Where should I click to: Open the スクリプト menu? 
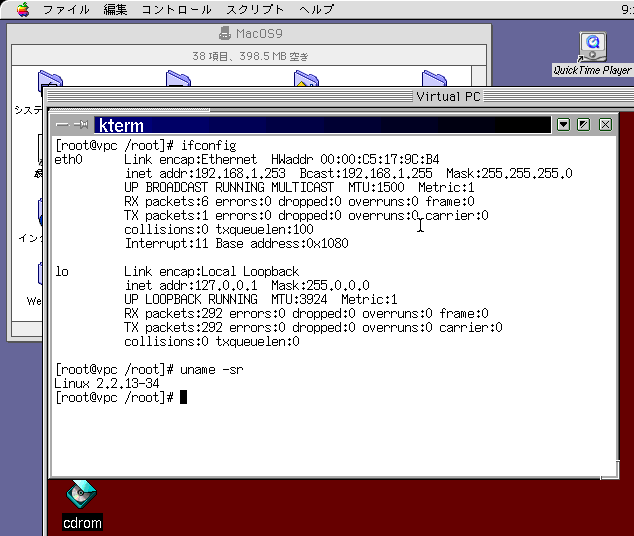[x=255, y=9]
